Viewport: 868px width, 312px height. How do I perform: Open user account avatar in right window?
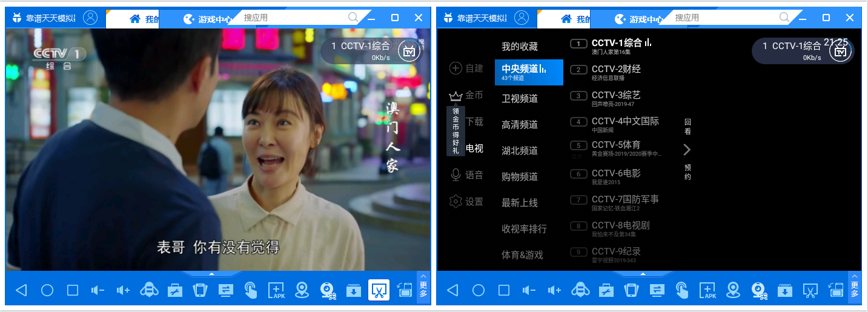pyautogui.click(x=522, y=18)
